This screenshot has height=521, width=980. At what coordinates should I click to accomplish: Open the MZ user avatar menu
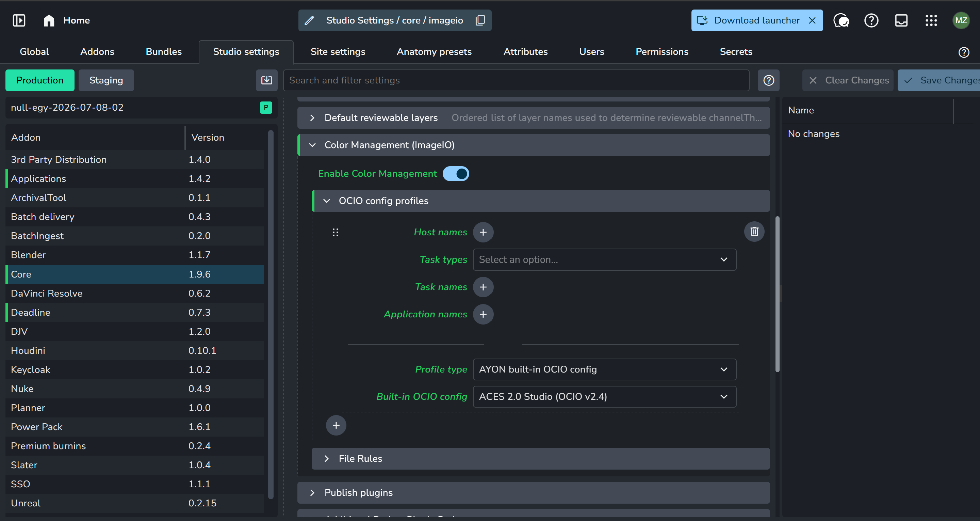(961, 20)
